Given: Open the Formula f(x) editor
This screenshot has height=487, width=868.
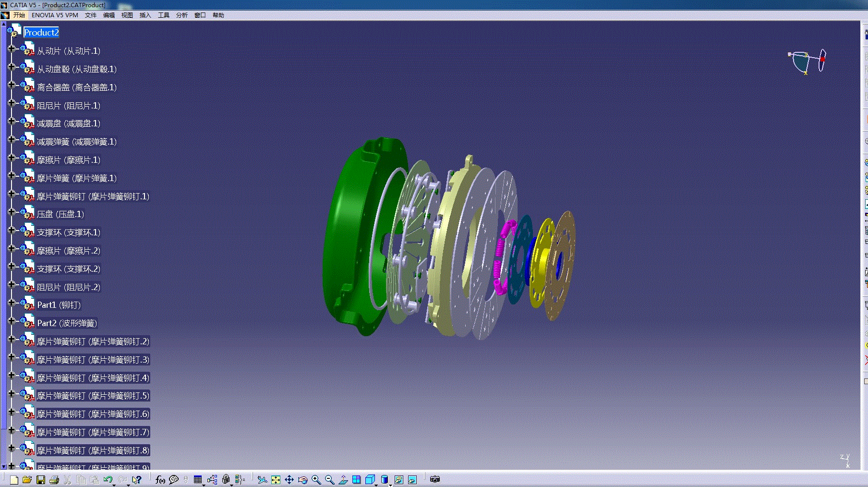Looking at the screenshot, I should [160, 479].
